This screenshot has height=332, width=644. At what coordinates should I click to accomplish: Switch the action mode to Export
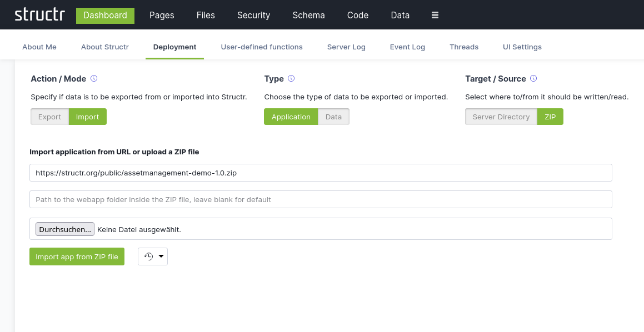(49, 117)
